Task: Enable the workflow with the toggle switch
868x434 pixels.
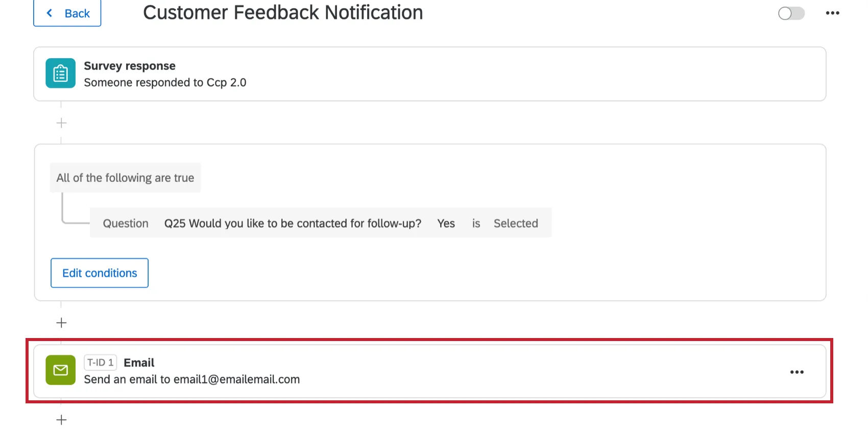Action: pos(791,14)
